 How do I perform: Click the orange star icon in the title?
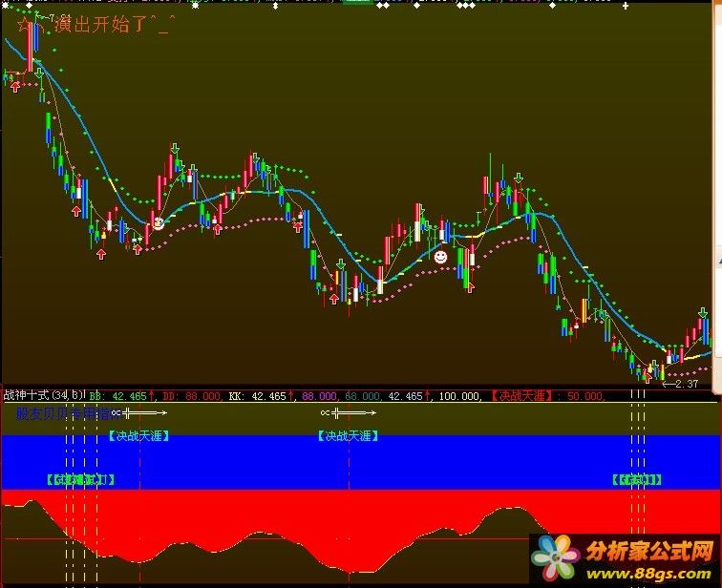[x=25, y=24]
